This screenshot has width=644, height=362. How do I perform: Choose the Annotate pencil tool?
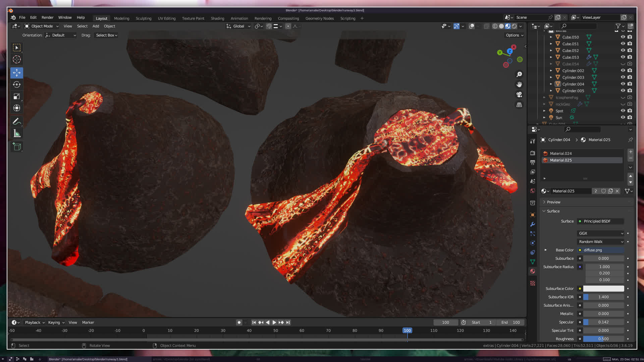coord(17,121)
